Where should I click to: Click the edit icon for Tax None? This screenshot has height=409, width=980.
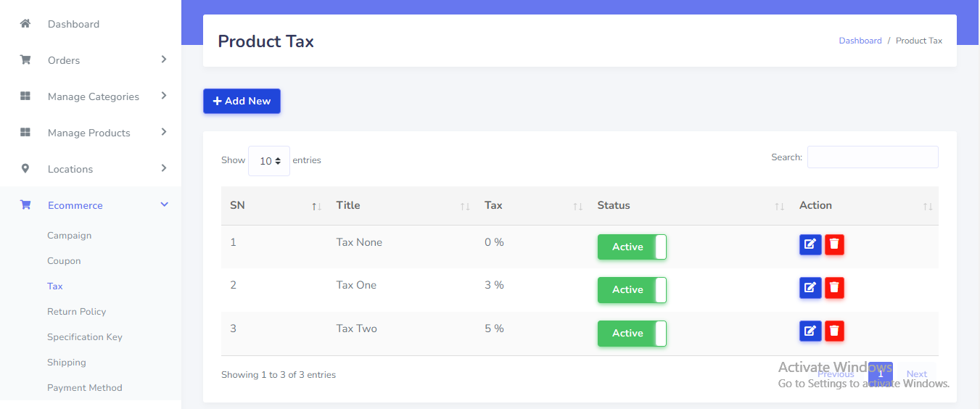tap(810, 245)
